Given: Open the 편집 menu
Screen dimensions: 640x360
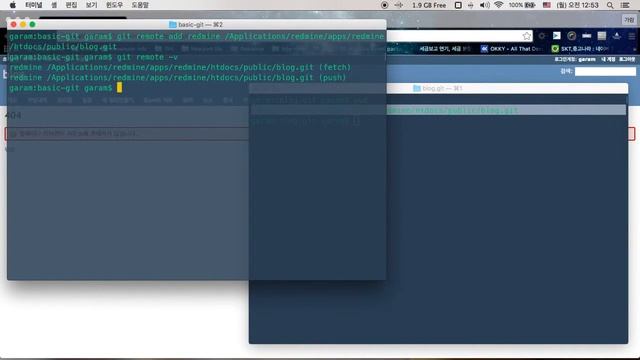Looking at the screenshot, I should (x=71, y=5).
